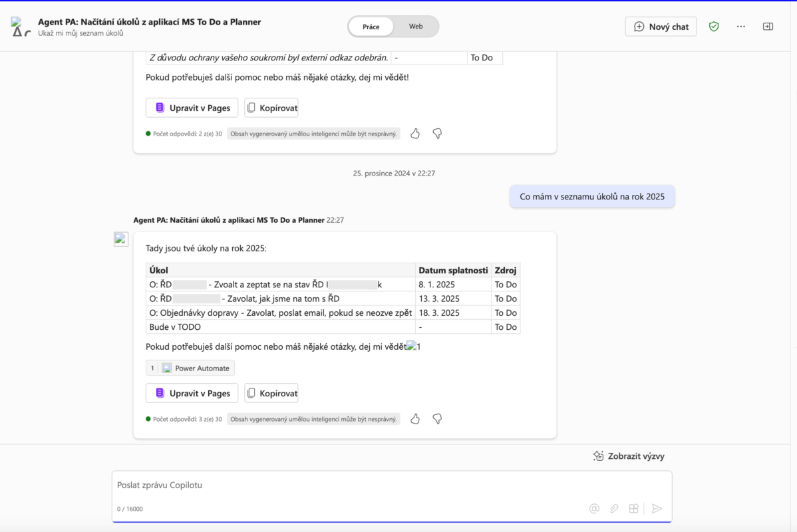Click the send message arrow icon
The image size is (797, 532).
(x=657, y=509)
